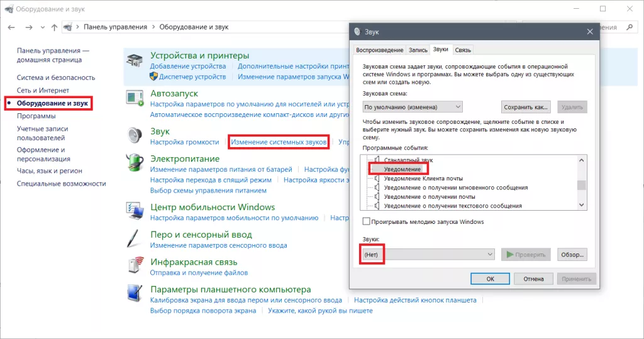Click events list scrollbar up arrow
The height and width of the screenshot is (339, 644).
coord(582,160)
